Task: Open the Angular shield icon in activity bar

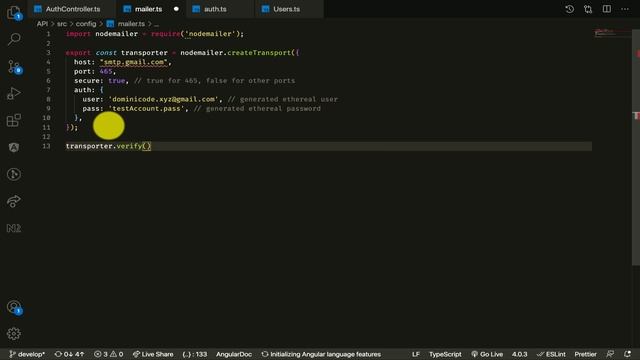Action: coord(14,147)
